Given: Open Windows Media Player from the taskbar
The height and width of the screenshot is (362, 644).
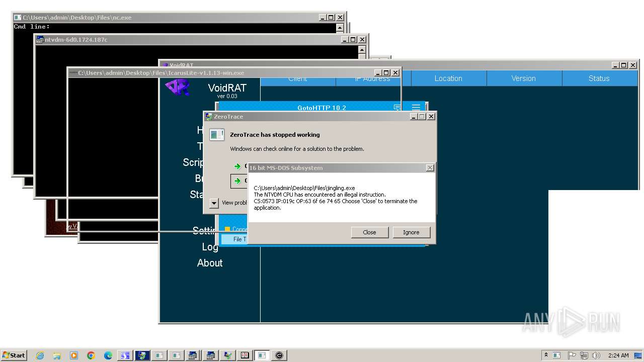Looking at the screenshot, I should [x=74, y=355].
